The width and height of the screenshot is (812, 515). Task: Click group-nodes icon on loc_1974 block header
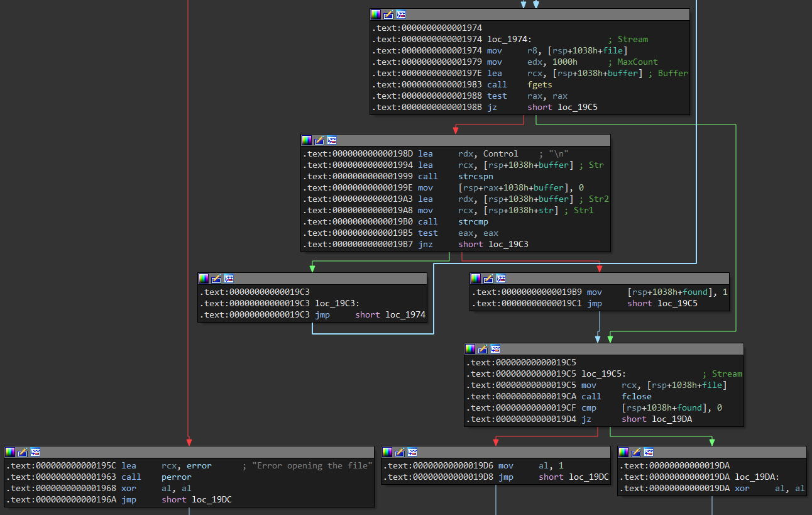tap(401, 14)
